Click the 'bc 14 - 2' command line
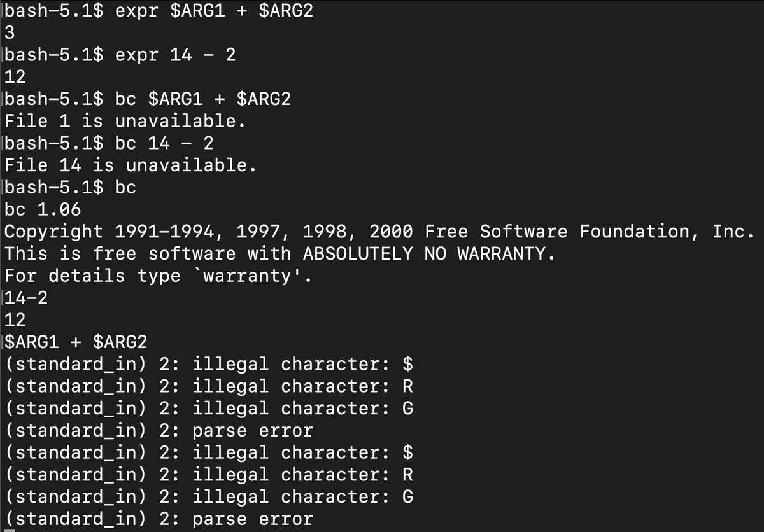This screenshot has width=764, height=532. tap(164, 143)
